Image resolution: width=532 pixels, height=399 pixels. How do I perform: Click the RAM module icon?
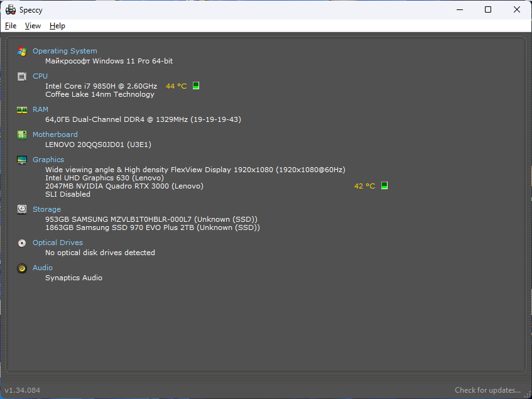[22, 109]
